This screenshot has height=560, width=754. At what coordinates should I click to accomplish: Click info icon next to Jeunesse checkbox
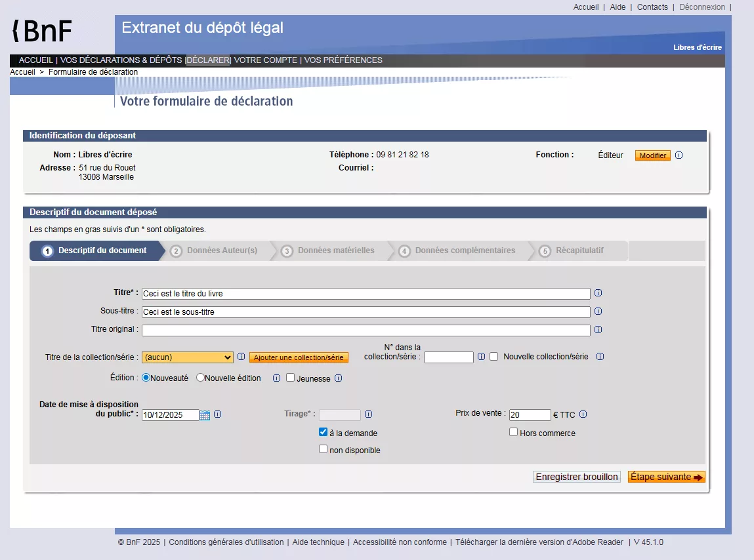click(338, 378)
